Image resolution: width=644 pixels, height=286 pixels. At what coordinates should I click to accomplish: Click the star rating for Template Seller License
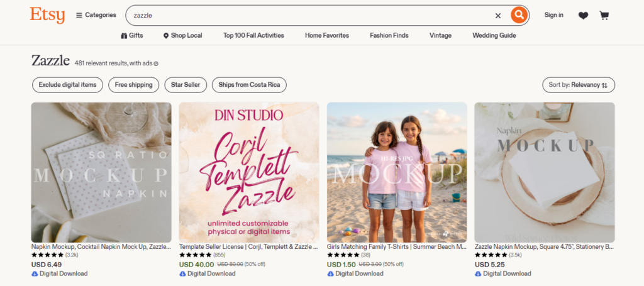pyautogui.click(x=196, y=255)
